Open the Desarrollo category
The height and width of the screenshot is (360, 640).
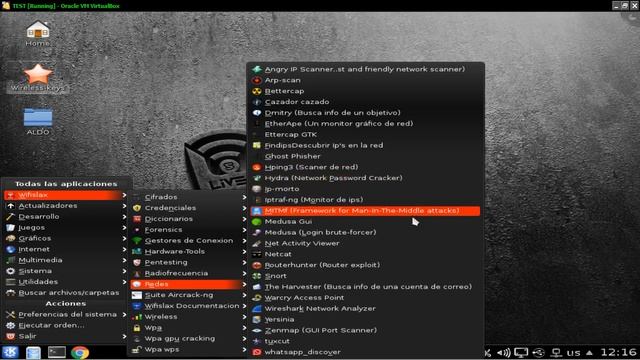coord(66,217)
